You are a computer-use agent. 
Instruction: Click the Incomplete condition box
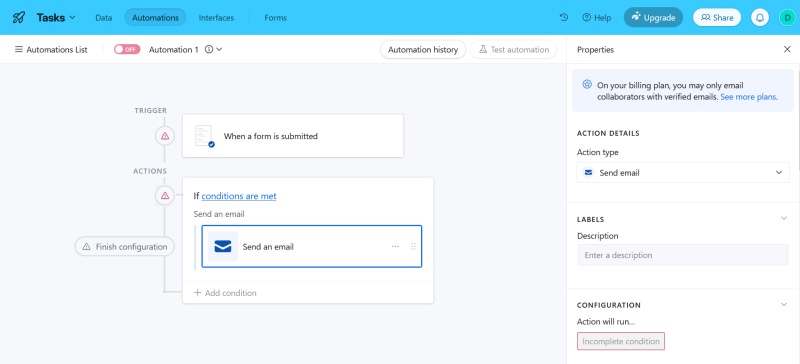click(621, 341)
